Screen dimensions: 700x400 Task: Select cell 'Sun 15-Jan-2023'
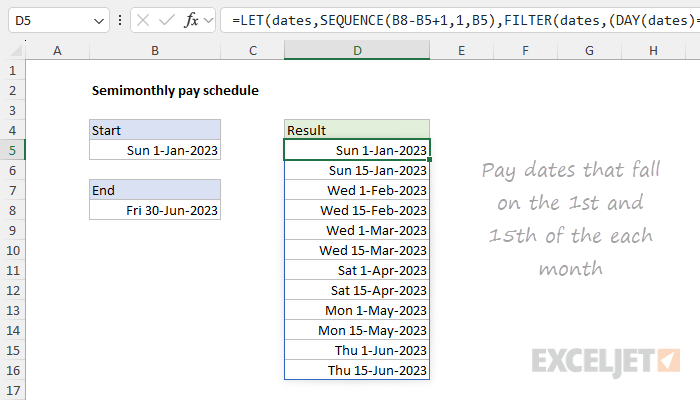coord(357,171)
